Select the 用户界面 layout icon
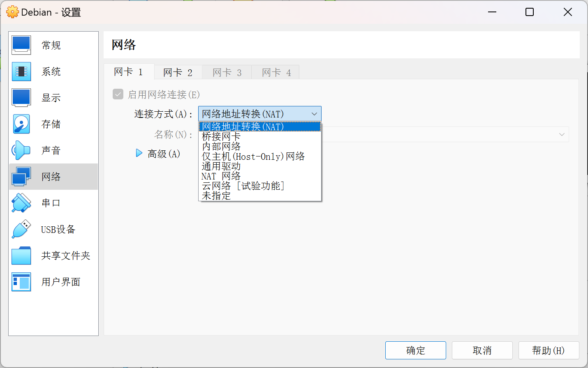 (x=21, y=282)
